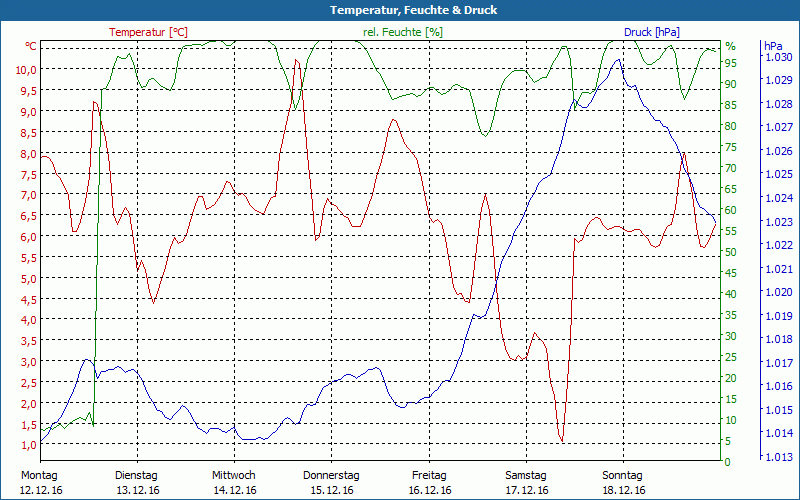Click the 1.013 tick on pressure axis
The width and height of the screenshot is (800, 500).
click(777, 458)
